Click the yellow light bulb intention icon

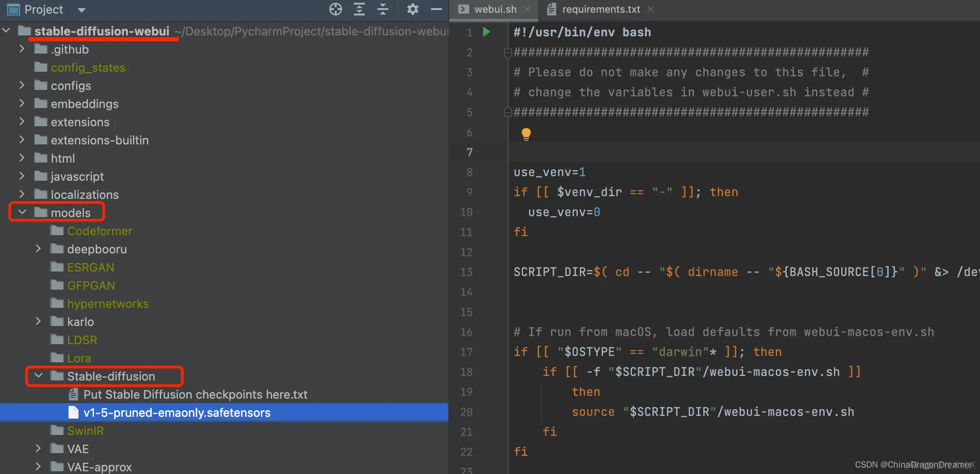(x=526, y=134)
